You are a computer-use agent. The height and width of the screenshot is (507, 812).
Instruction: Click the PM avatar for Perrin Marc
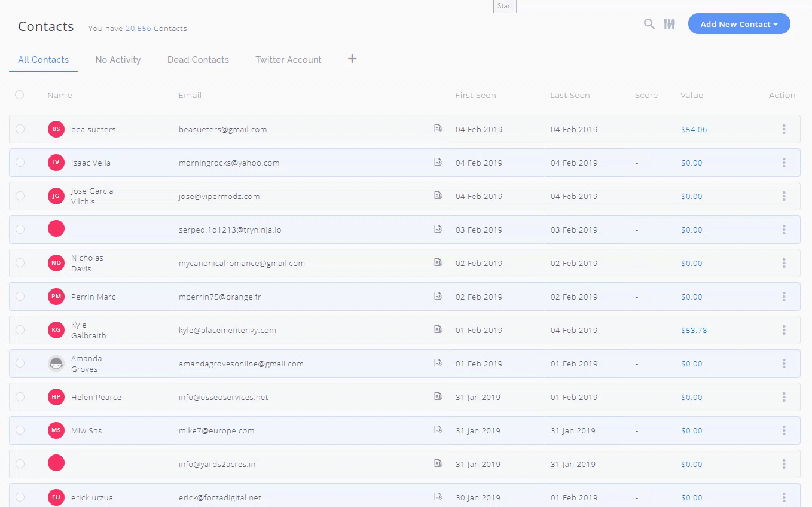[x=56, y=297]
